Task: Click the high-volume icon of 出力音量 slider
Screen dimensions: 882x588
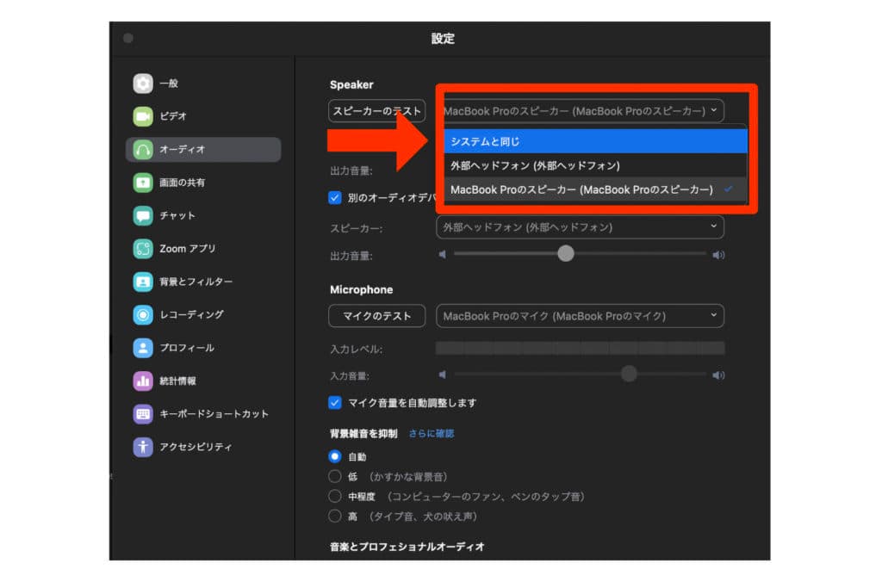Action: (x=718, y=255)
